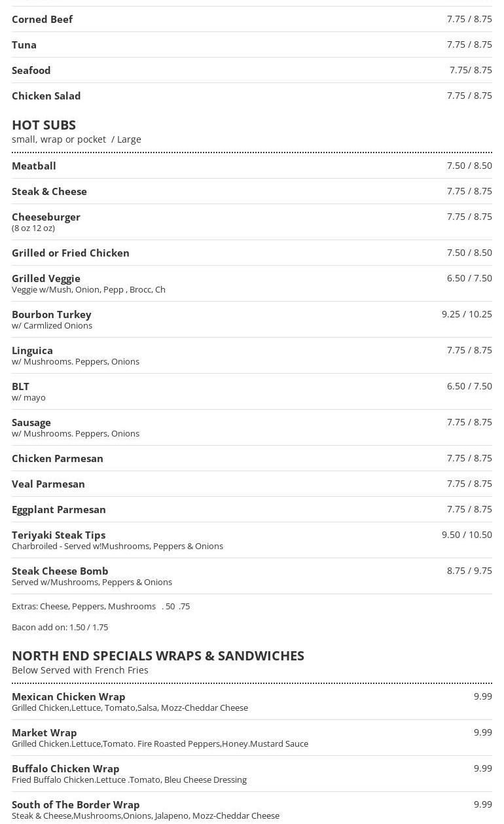
Task: Select the South of The Border Wrap
Action: pos(75,804)
